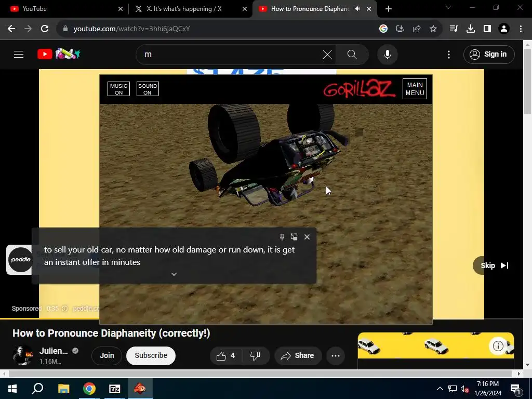Reload the YouTube page
Image resolution: width=532 pixels, height=399 pixels.
coord(45,29)
